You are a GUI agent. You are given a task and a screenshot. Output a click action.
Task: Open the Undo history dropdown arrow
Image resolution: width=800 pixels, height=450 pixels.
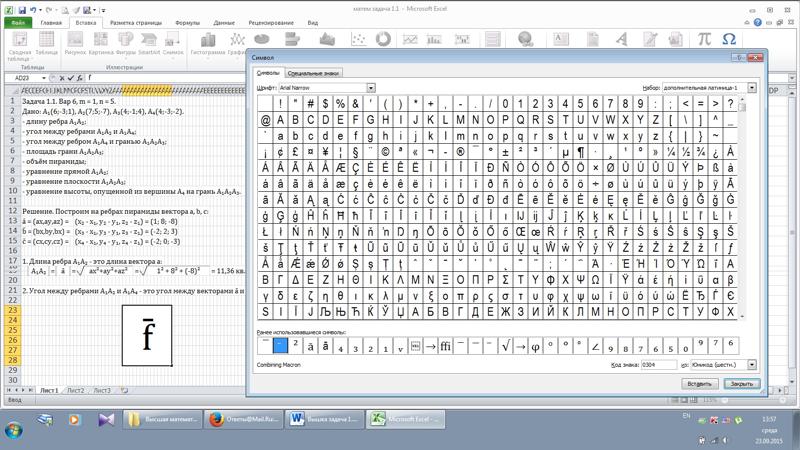[x=40, y=10]
